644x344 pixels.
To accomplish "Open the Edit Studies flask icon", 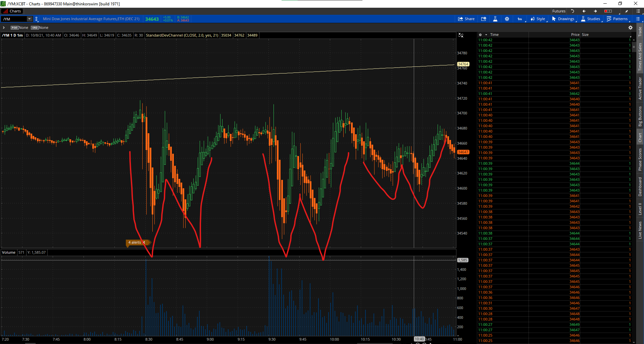I will 495,19.
